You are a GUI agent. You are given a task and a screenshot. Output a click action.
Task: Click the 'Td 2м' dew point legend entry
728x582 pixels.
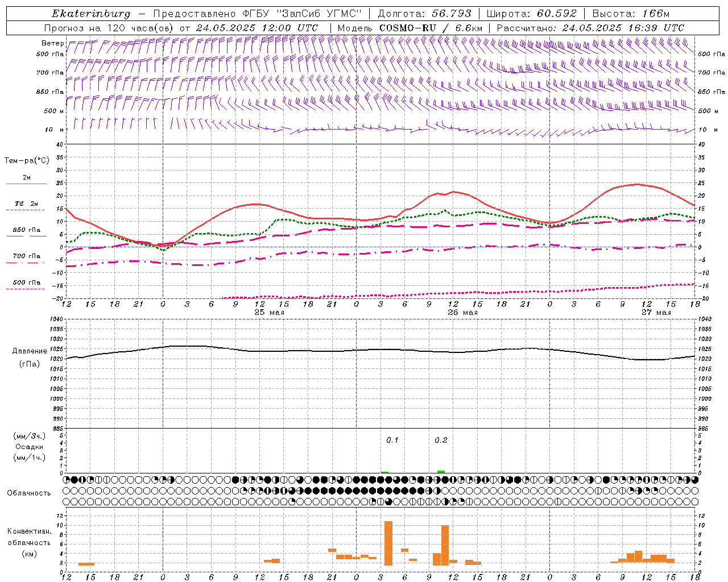(x=27, y=203)
